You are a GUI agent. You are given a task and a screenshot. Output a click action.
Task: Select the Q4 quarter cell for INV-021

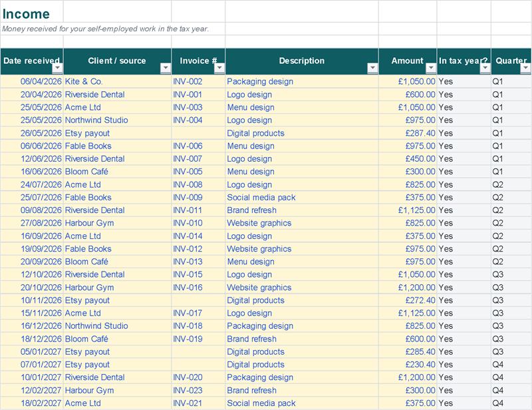coord(511,403)
